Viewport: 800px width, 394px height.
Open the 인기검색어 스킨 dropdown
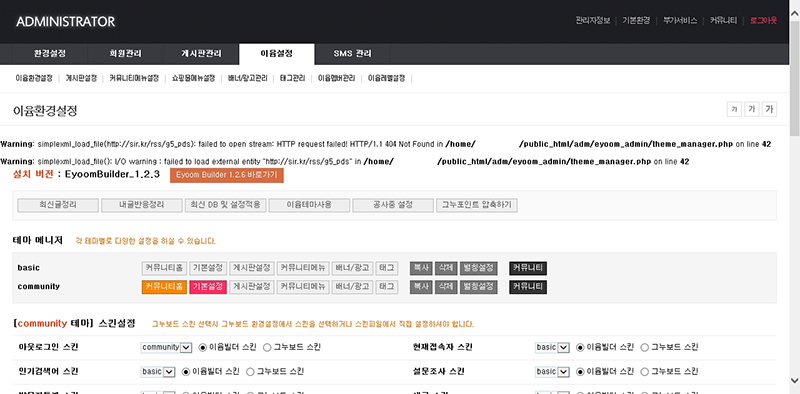pyautogui.click(x=158, y=372)
